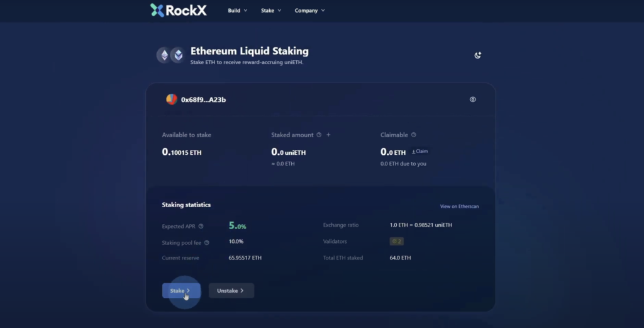The height and width of the screenshot is (328, 644).
Task: Open Expected APR info icon
Action: point(201,226)
